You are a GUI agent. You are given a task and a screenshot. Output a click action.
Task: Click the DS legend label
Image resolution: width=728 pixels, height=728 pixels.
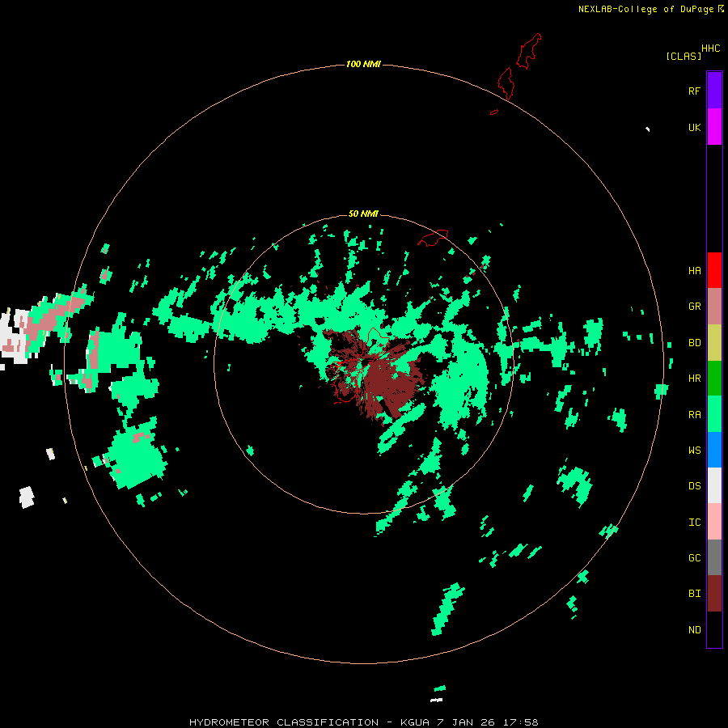coord(694,486)
